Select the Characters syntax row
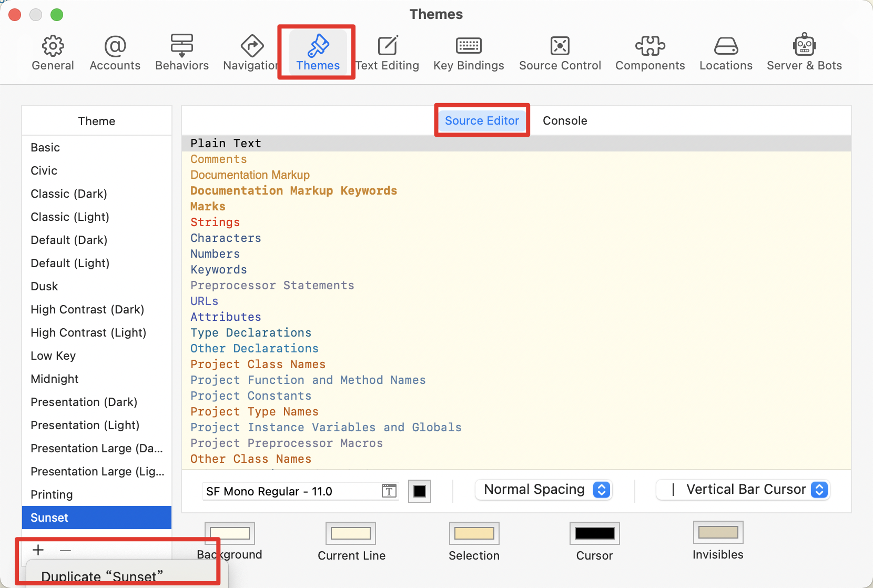The width and height of the screenshot is (873, 588). click(516, 238)
